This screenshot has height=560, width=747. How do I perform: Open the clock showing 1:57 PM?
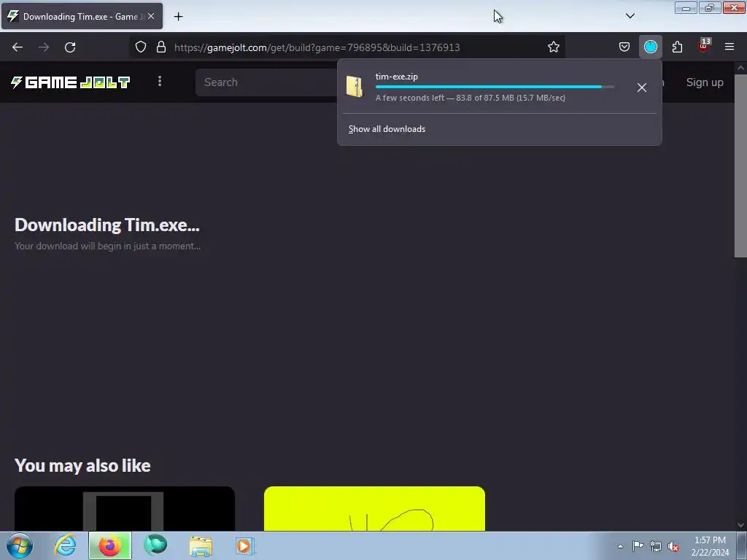(x=710, y=546)
